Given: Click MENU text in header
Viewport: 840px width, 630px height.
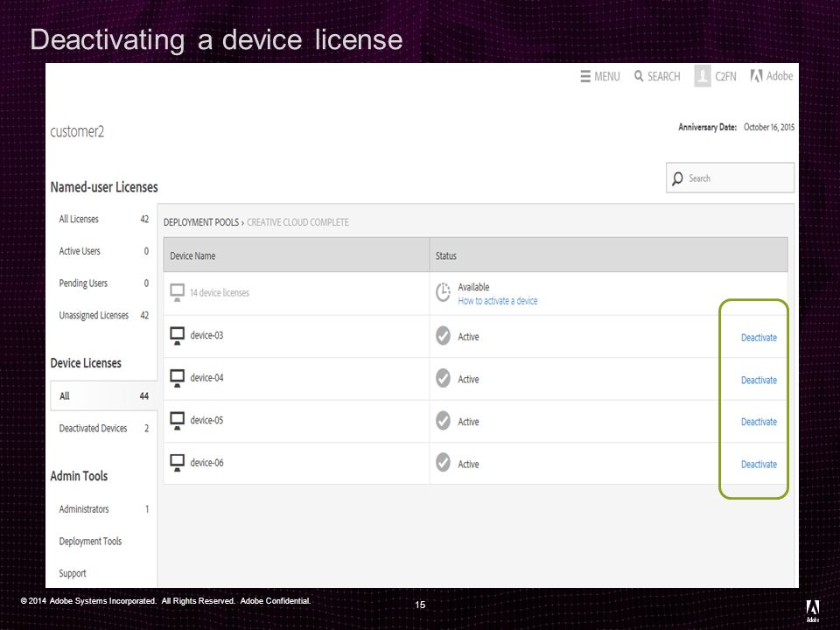Looking at the screenshot, I should 607,77.
